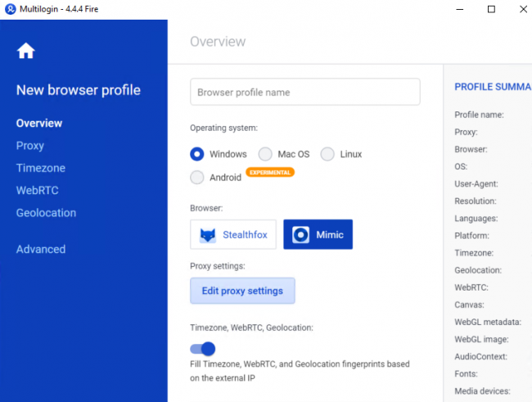Click the Stealthfox fox icon

click(x=209, y=235)
